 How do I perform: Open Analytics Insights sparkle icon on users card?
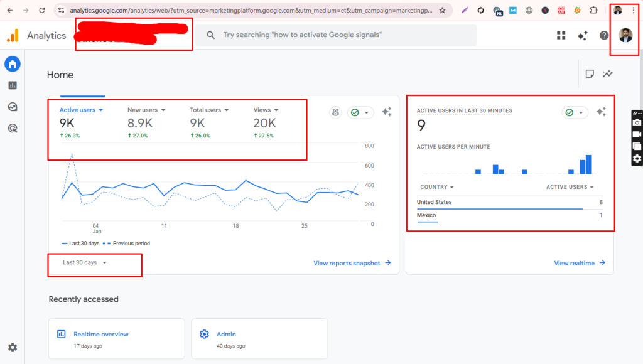[387, 112]
